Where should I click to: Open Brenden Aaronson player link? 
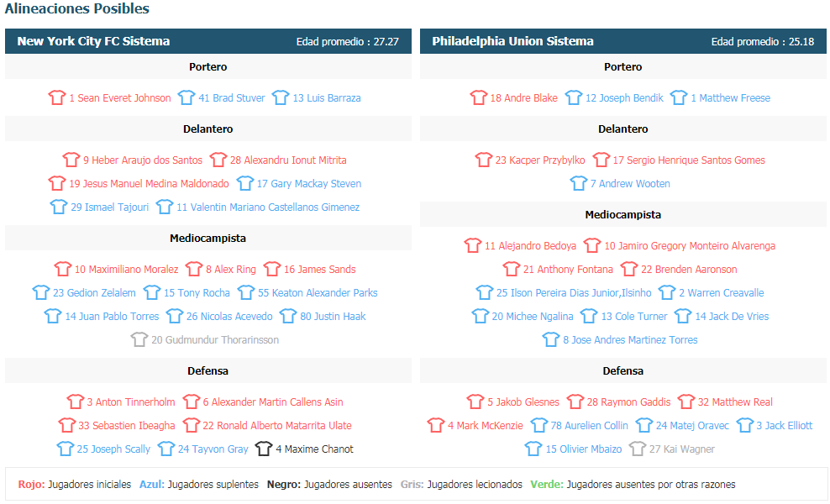click(689, 269)
